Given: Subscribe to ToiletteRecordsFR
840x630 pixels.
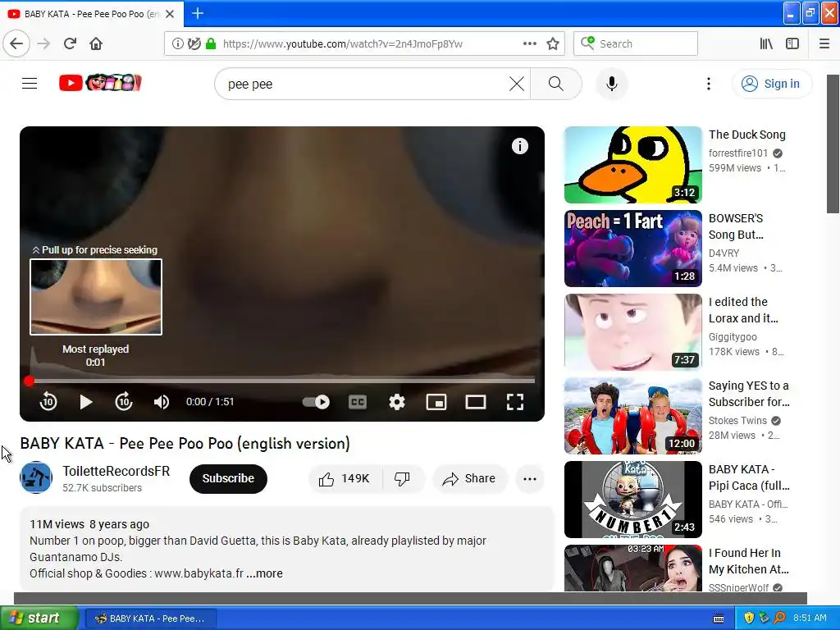Looking at the screenshot, I should click(228, 478).
